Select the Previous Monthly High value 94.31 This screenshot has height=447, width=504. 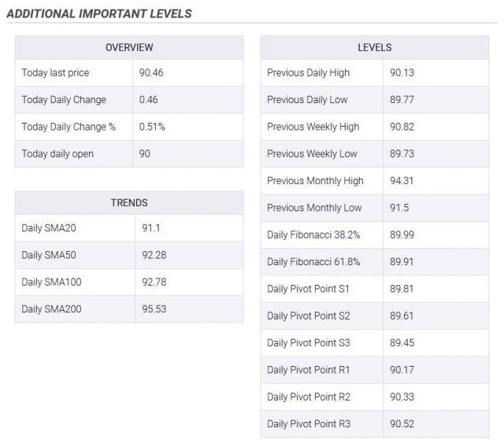click(402, 181)
